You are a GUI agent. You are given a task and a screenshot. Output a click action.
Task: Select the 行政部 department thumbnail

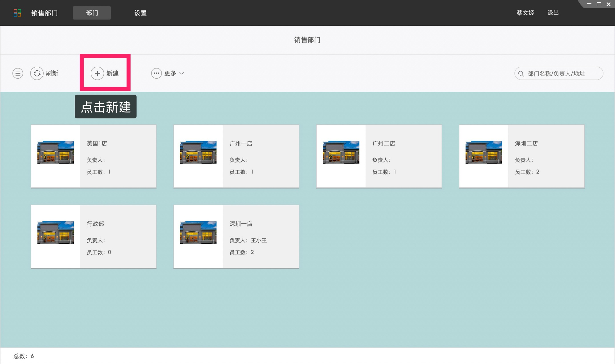[x=55, y=233]
